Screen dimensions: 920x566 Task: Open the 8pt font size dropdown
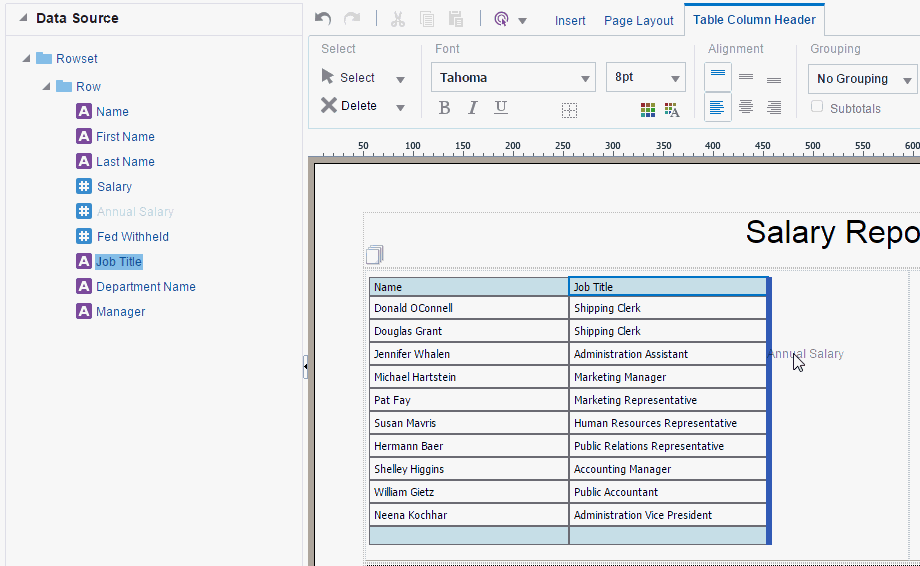pos(645,77)
